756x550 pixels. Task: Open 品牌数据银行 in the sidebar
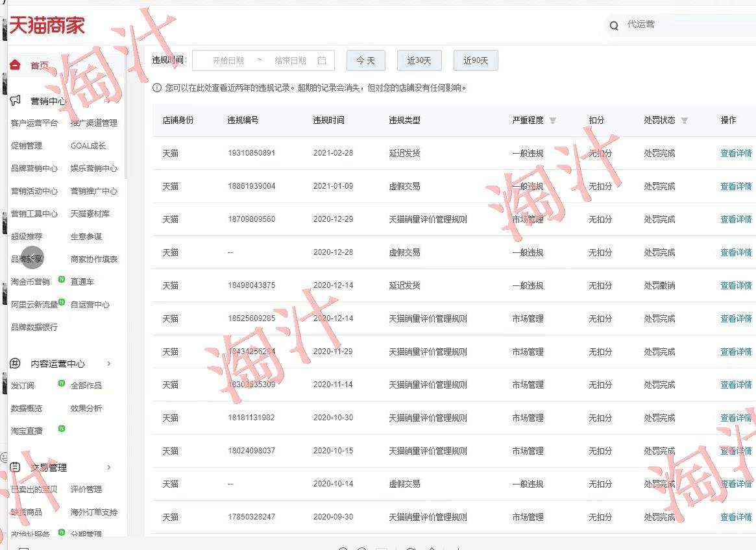click(34, 327)
